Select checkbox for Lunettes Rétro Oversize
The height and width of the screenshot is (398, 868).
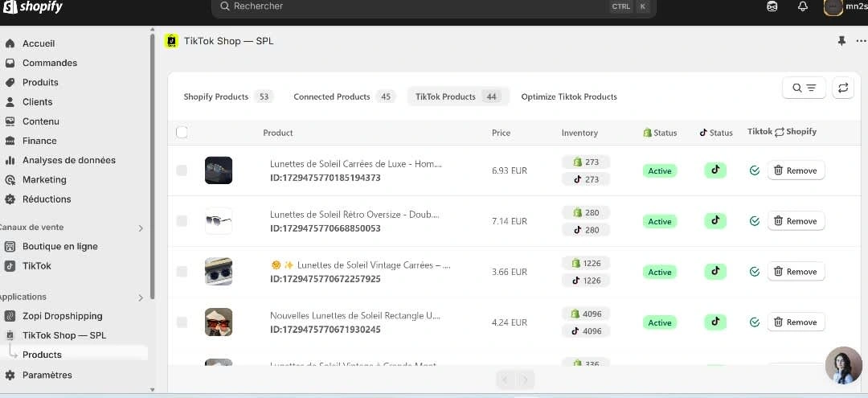click(182, 221)
